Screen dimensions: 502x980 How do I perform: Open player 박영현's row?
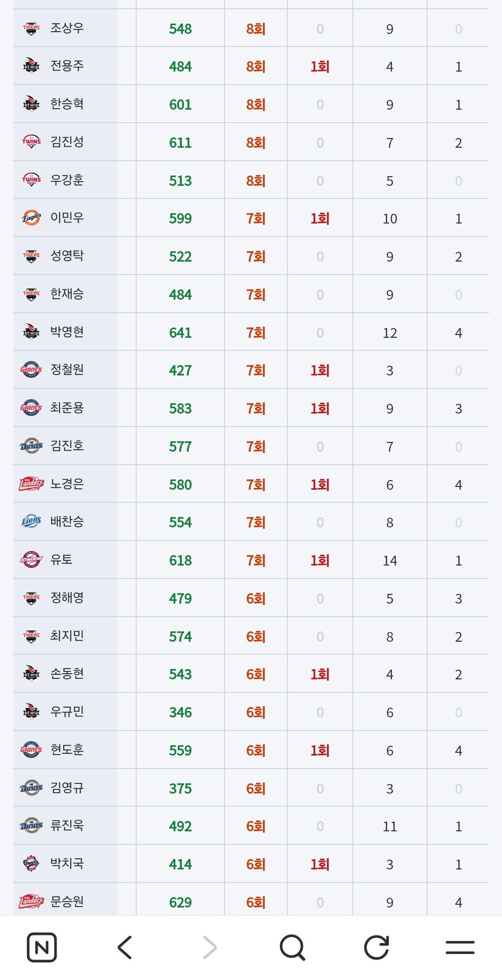pos(251,332)
